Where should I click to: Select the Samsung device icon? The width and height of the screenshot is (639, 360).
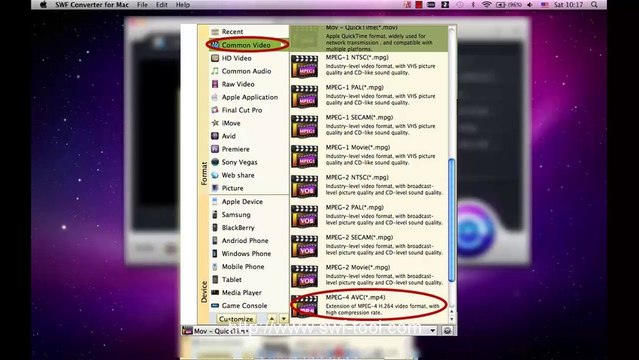point(215,214)
